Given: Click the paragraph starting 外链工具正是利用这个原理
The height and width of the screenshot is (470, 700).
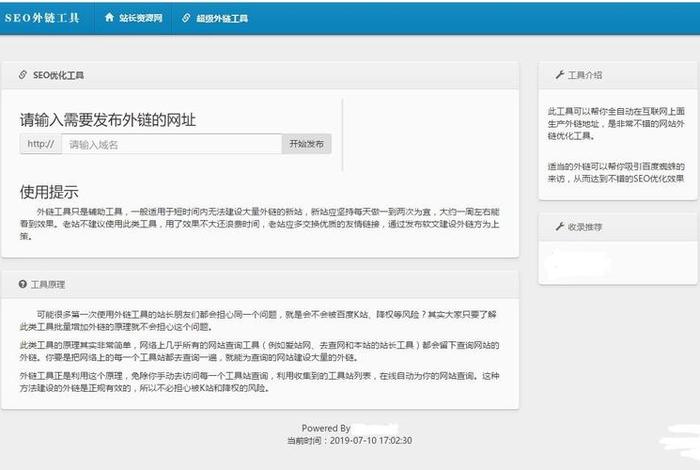Looking at the screenshot, I should pyautogui.click(x=259, y=382).
